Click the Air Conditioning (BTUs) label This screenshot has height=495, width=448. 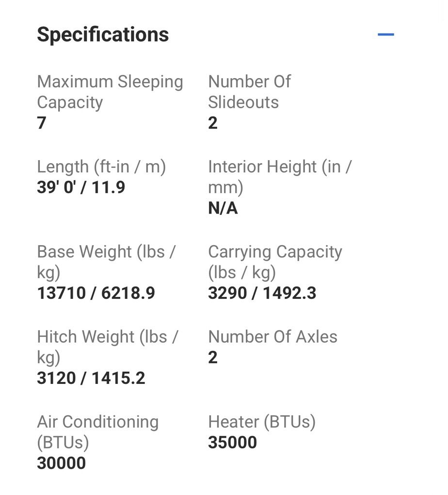(97, 432)
